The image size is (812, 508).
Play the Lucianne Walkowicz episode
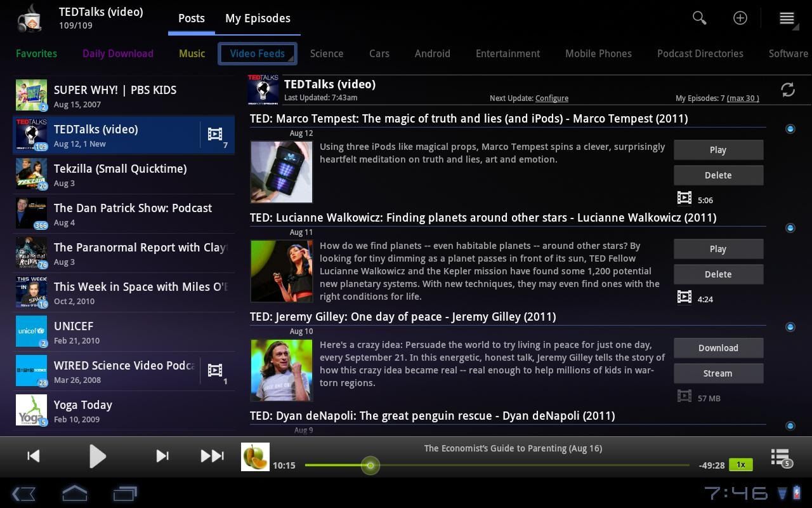tap(717, 248)
